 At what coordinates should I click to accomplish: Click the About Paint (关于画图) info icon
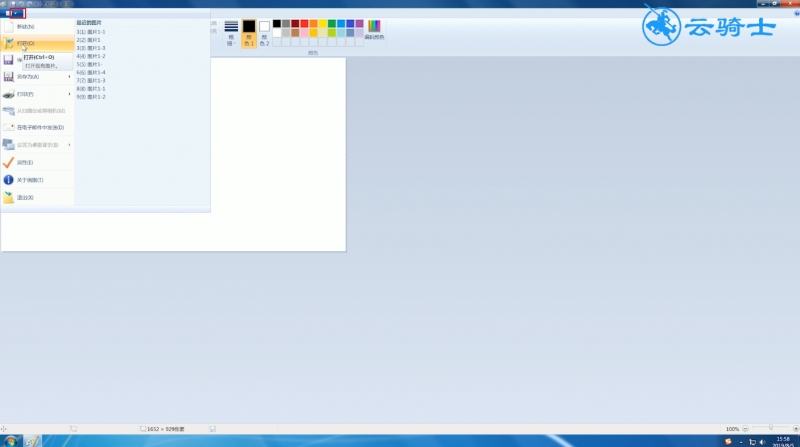[x=9, y=180]
